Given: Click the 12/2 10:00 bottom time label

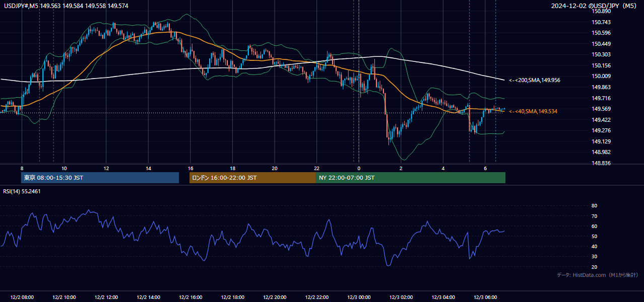Looking at the screenshot, I should (x=64, y=297).
